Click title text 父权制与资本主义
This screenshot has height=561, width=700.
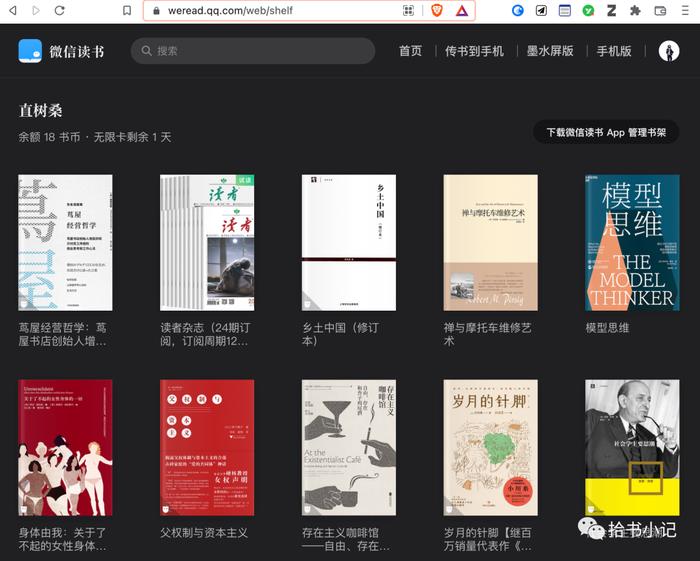204,533
